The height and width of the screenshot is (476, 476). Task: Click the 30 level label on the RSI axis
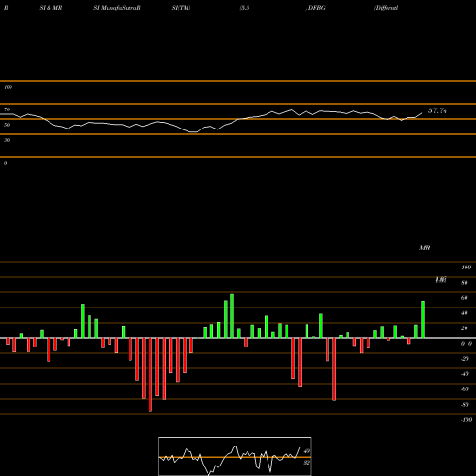(x=7, y=140)
